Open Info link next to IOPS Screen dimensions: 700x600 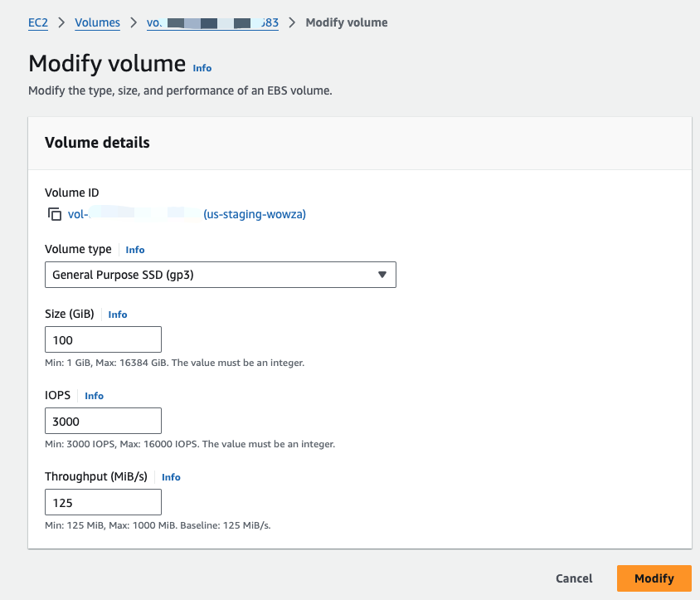(95, 396)
